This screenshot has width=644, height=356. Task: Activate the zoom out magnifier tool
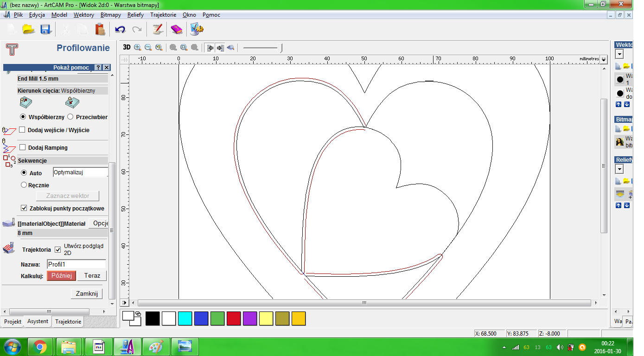(148, 47)
